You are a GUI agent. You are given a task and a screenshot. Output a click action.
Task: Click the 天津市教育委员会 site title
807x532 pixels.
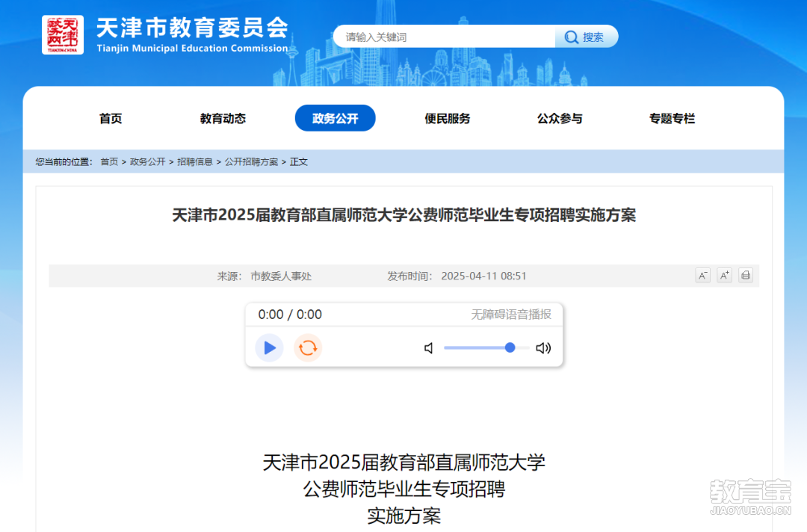click(x=193, y=28)
